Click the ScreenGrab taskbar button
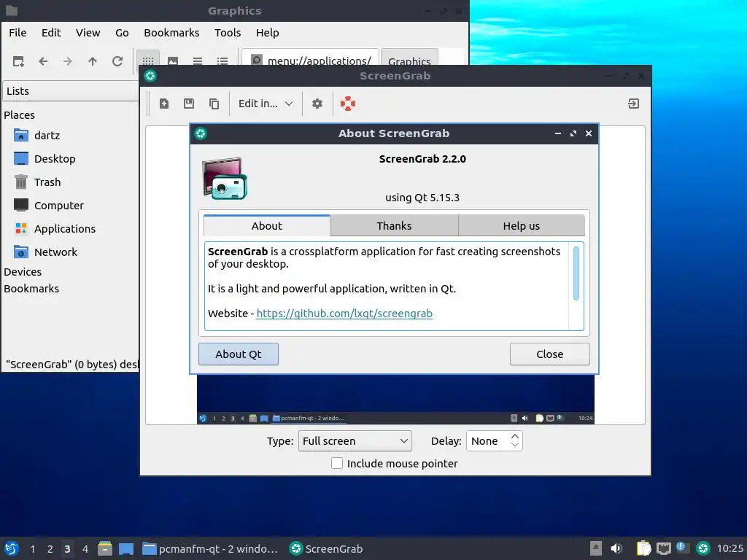The width and height of the screenshot is (747, 560). tap(327, 548)
